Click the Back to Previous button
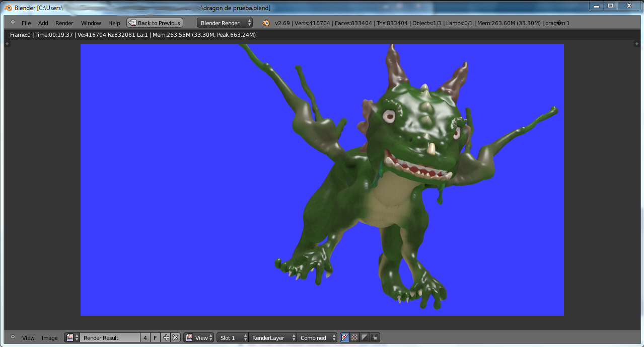This screenshot has width=644, height=347. point(155,23)
